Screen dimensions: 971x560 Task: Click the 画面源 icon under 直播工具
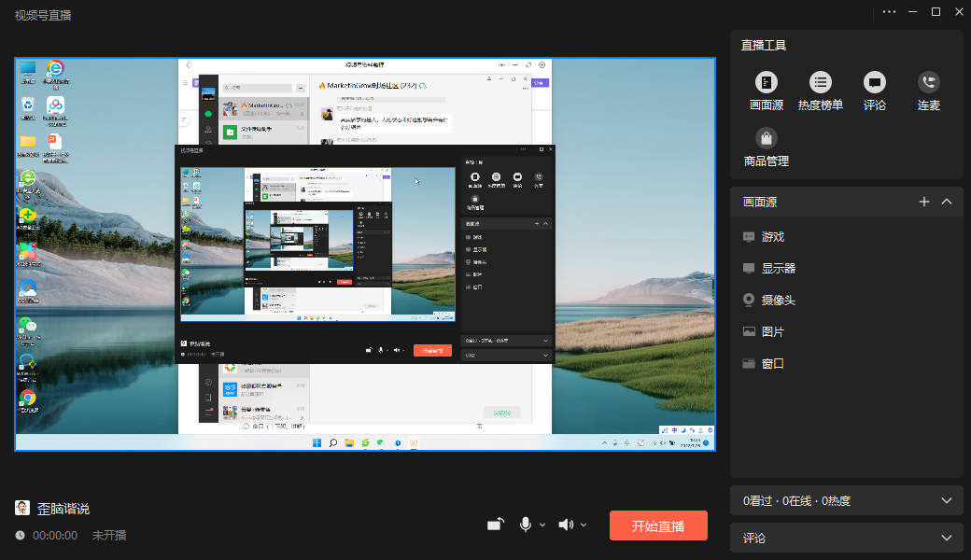[766, 82]
